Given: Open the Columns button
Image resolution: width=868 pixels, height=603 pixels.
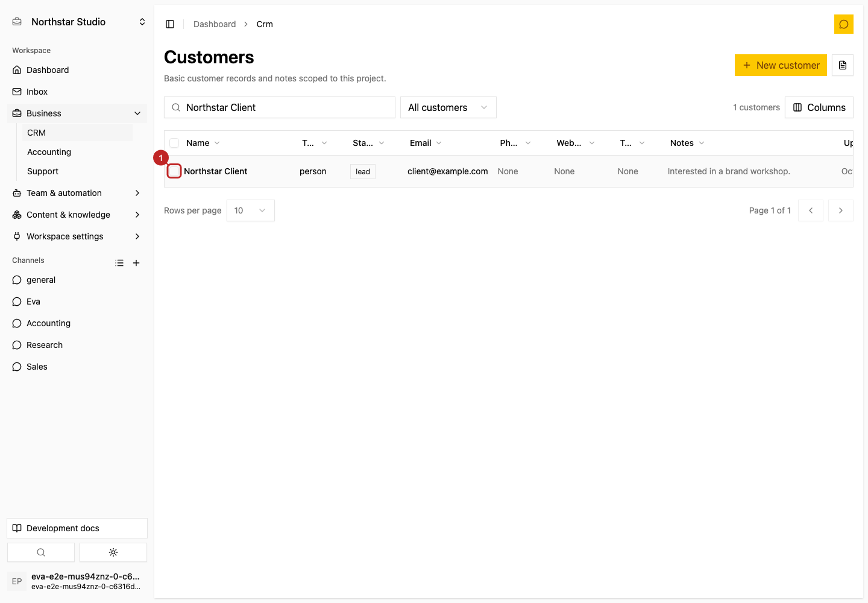Looking at the screenshot, I should (x=819, y=107).
